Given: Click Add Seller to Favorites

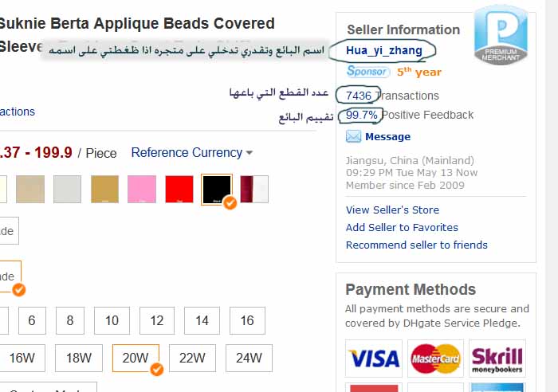Looking at the screenshot, I should click(x=402, y=227).
